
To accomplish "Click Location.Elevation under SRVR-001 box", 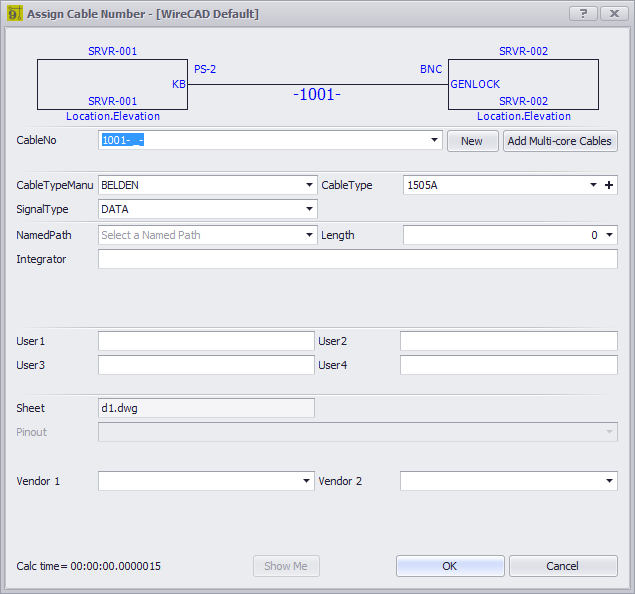I will tap(113, 116).
